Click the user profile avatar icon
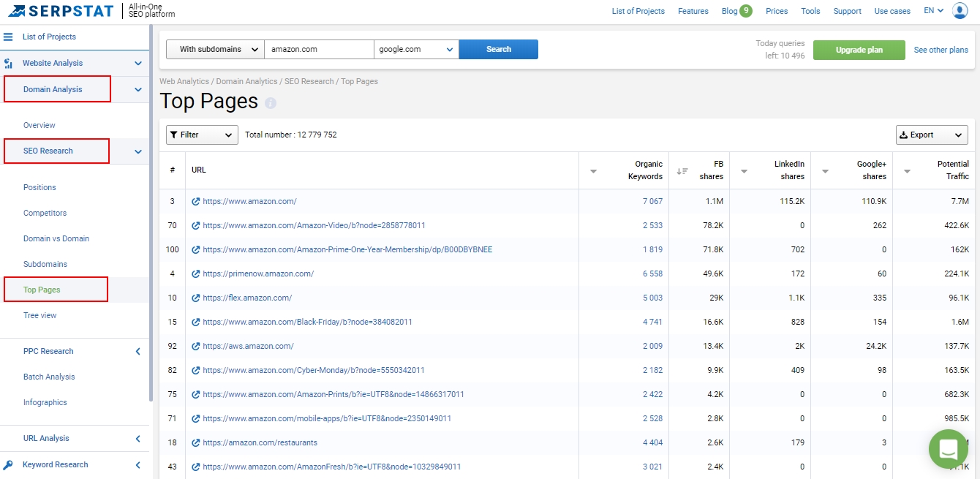Viewport: 980px width, 479px height. [960, 11]
